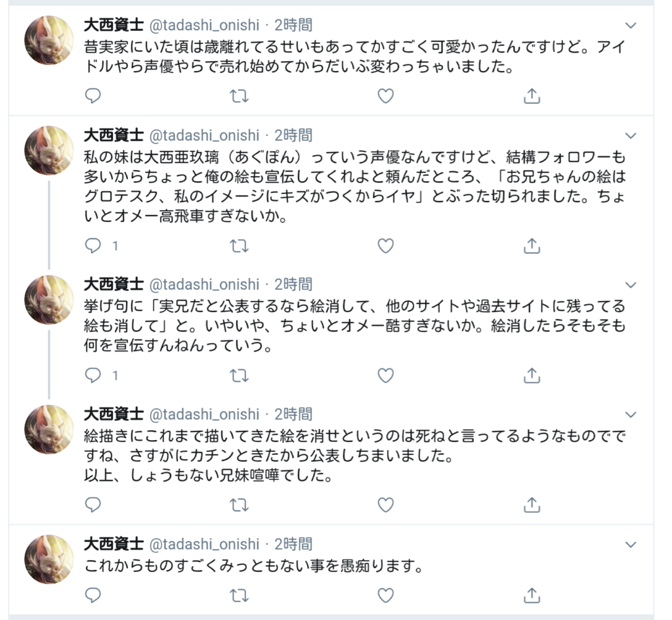Image resolution: width=672 pixels, height=620 pixels.
Task: Reply to the tweet これからものすごくみっともない事
Action: click(x=93, y=595)
